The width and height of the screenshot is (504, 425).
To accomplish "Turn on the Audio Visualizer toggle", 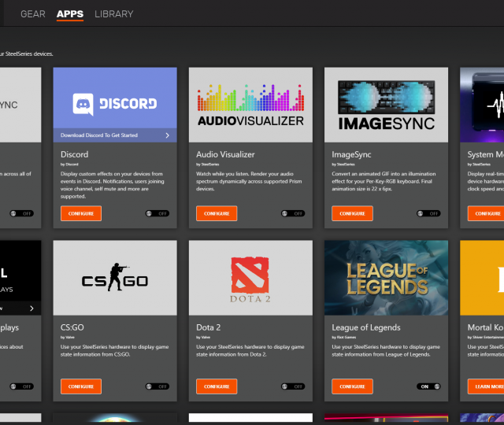I will tap(293, 213).
